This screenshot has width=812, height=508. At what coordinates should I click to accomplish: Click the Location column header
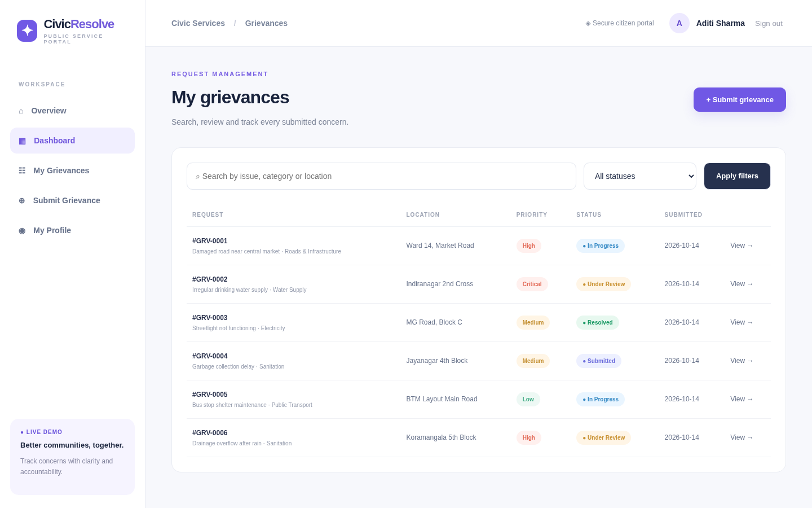click(x=423, y=214)
